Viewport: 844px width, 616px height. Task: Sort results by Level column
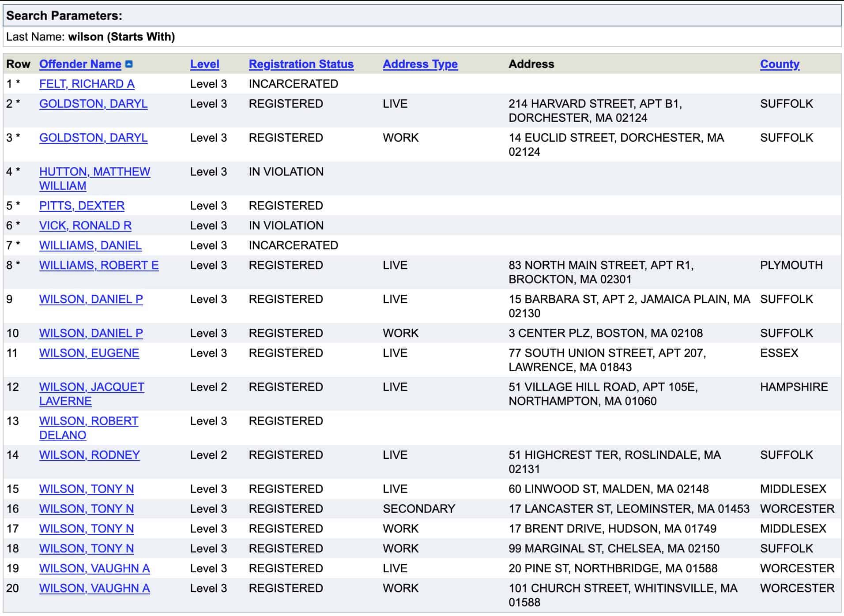coord(204,64)
